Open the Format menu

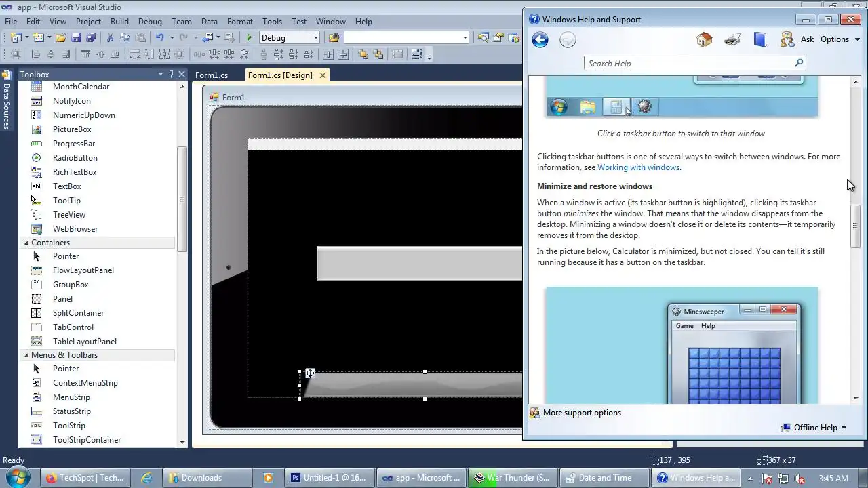tap(240, 22)
